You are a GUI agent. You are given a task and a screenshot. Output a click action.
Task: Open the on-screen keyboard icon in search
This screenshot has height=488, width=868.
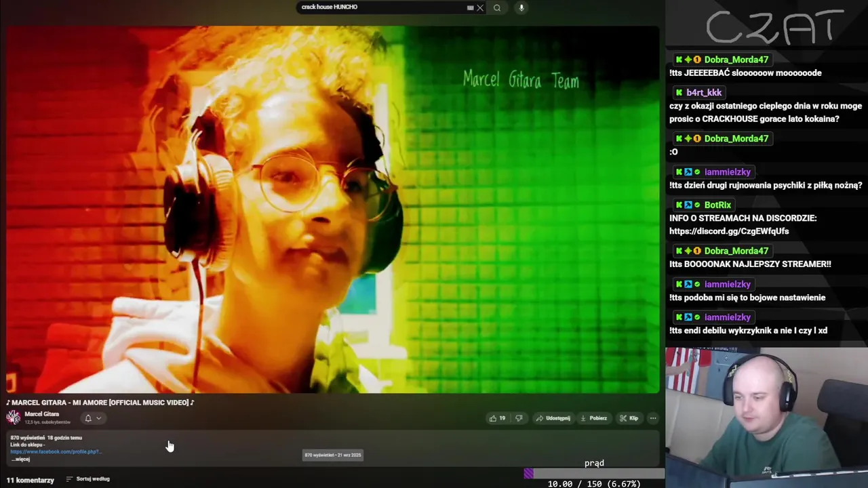click(x=471, y=7)
